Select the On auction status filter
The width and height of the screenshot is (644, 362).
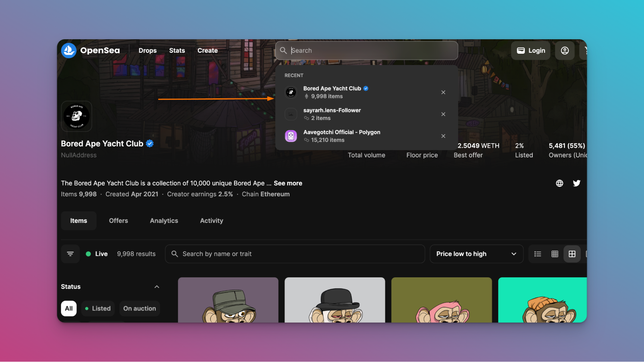(x=139, y=309)
